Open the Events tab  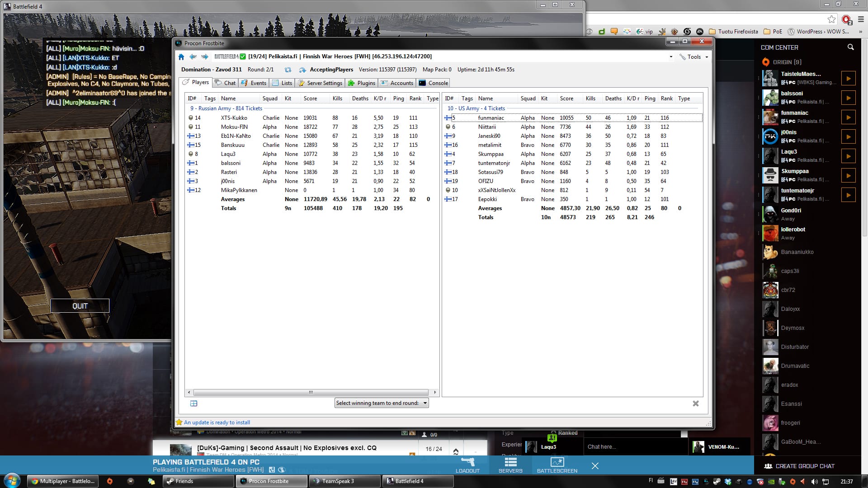pos(254,83)
